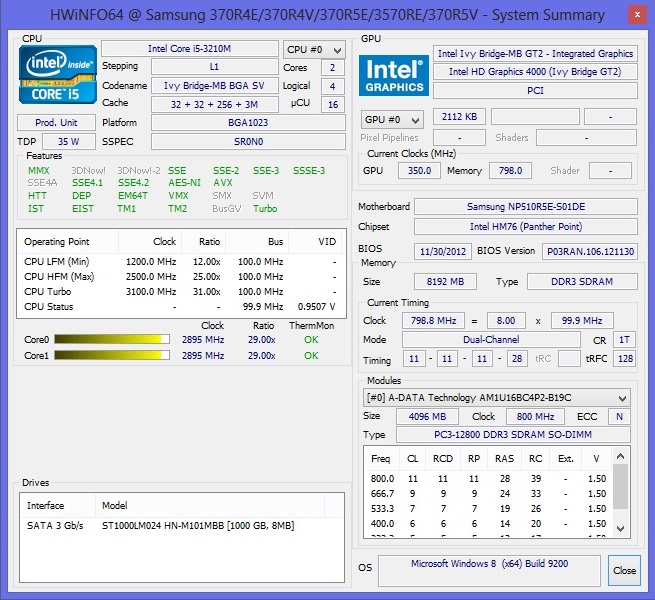The image size is (655, 600).
Task: Click the TDP 35 W field
Action: tap(69, 142)
